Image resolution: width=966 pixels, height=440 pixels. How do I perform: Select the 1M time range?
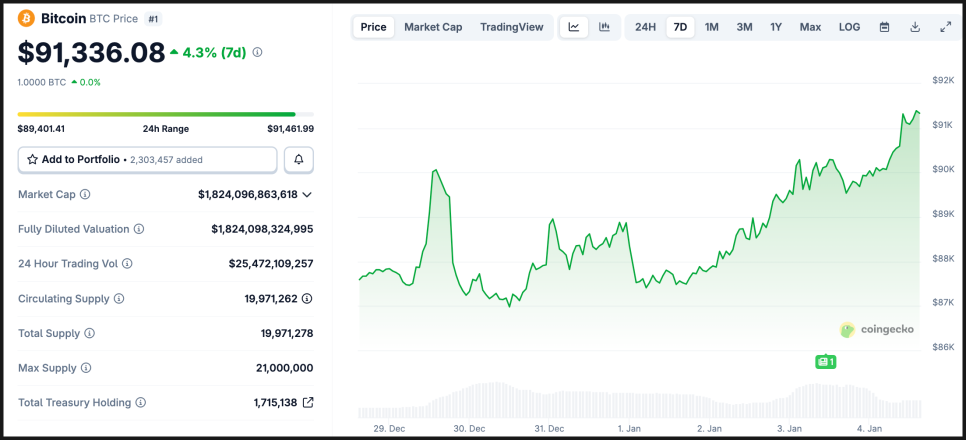pos(711,27)
